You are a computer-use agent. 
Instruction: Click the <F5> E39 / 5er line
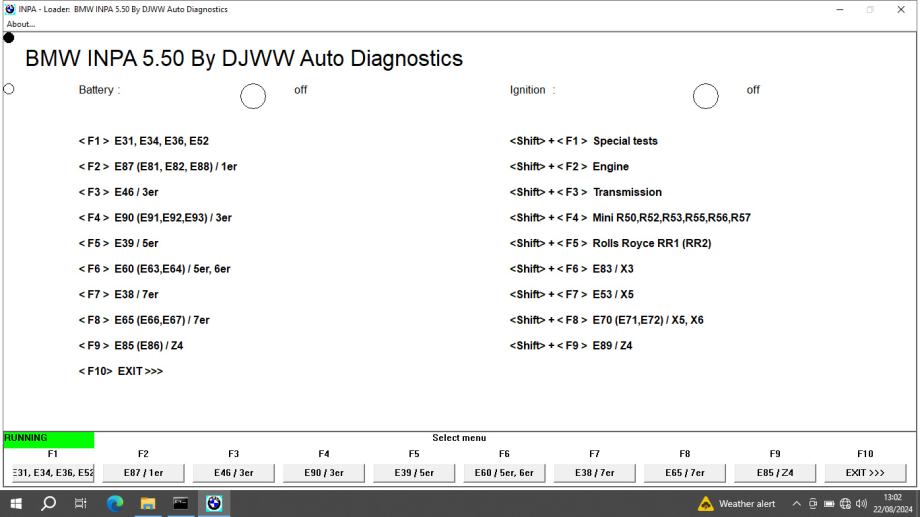(119, 243)
